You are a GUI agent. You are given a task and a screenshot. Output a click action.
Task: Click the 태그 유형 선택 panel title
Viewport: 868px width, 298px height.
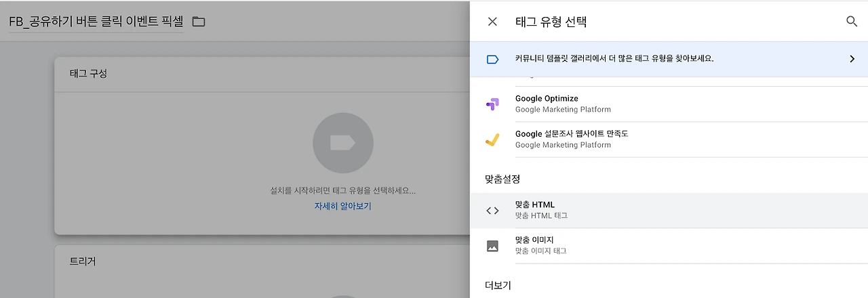coord(551,22)
